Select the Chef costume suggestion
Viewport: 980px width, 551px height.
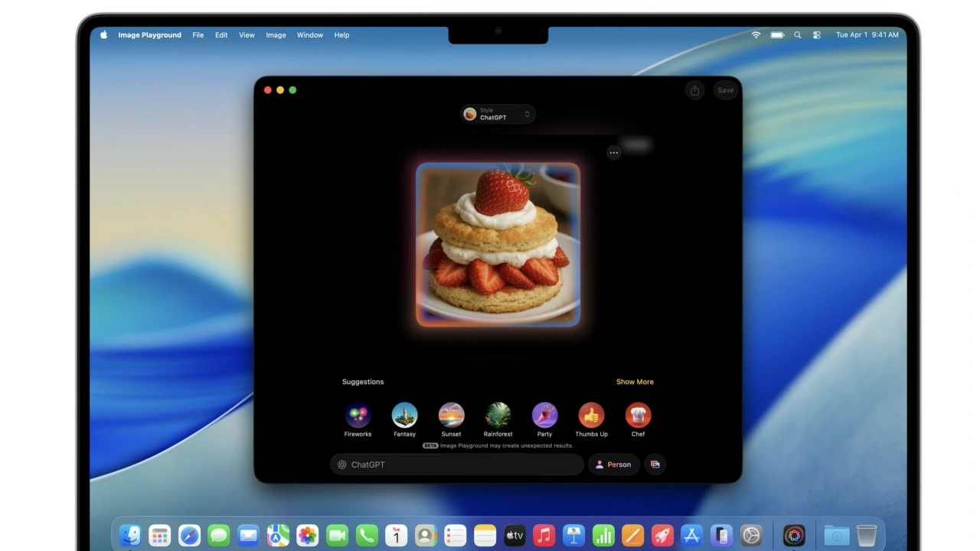click(638, 416)
